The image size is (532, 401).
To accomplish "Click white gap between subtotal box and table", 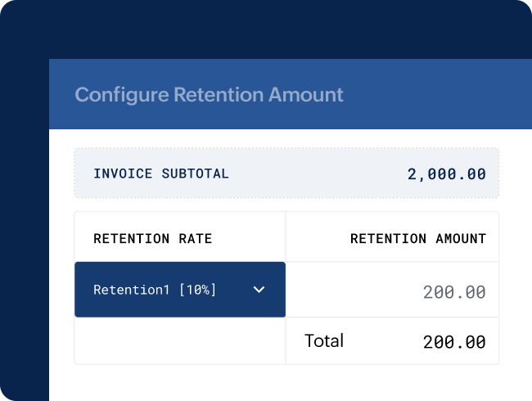I will pyautogui.click(x=286, y=205).
